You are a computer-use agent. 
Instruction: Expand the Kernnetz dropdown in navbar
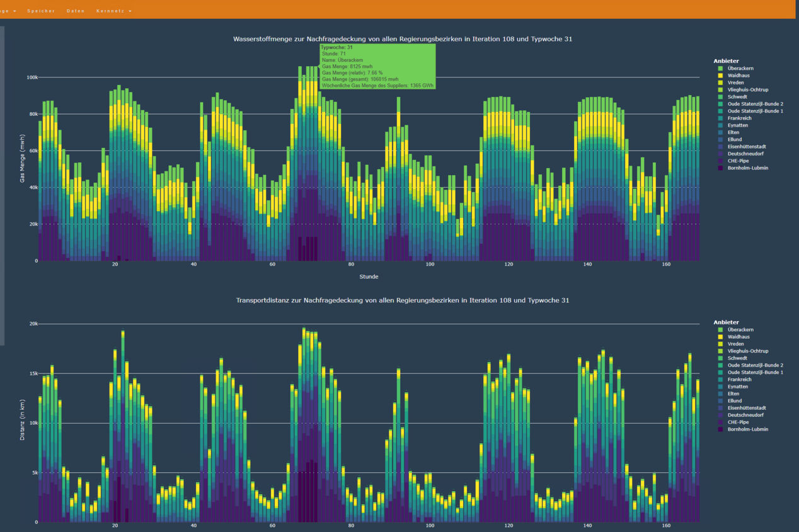(114, 11)
